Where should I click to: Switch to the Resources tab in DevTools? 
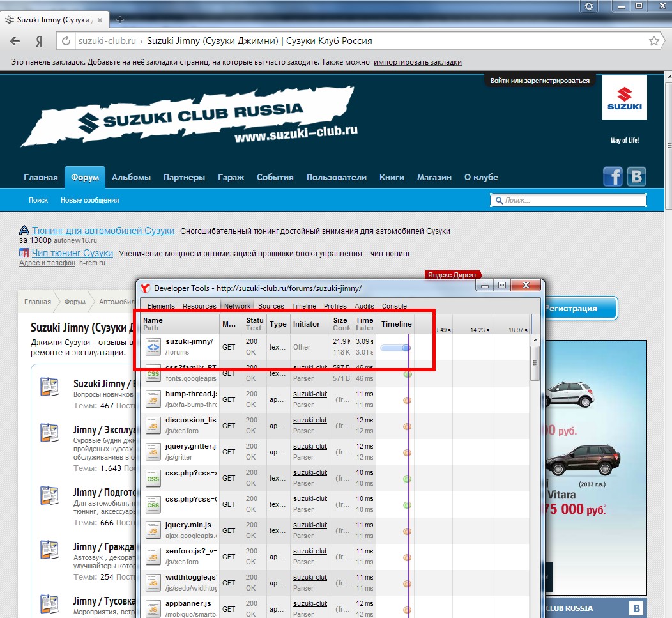pyautogui.click(x=199, y=305)
